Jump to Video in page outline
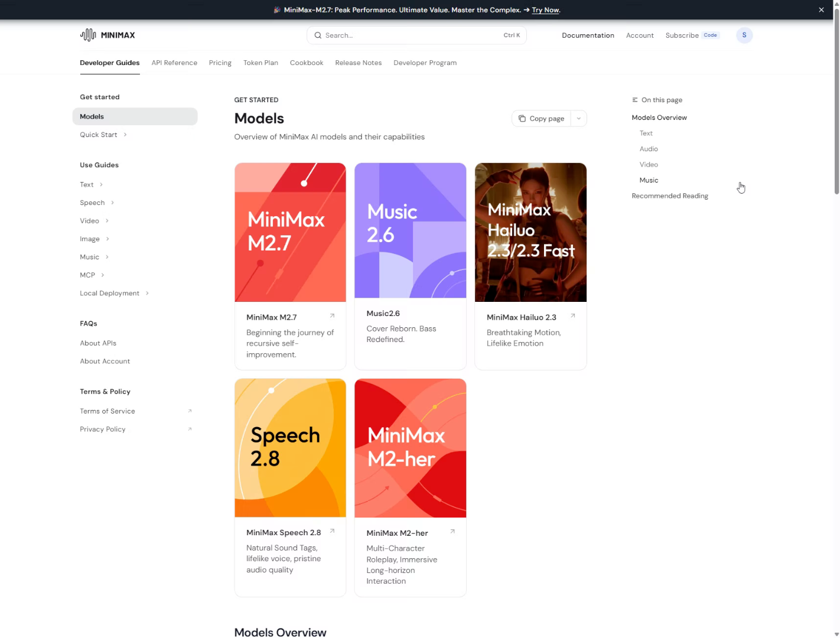Image resolution: width=840 pixels, height=638 pixels. (649, 165)
